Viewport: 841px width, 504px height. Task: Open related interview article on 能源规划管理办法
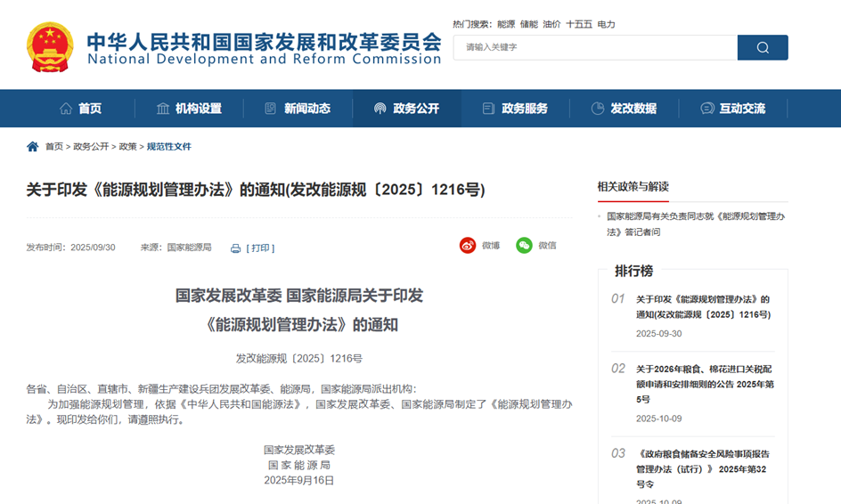695,224
